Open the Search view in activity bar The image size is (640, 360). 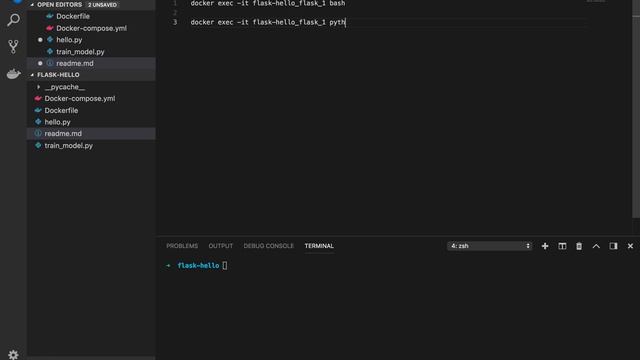tap(13, 20)
